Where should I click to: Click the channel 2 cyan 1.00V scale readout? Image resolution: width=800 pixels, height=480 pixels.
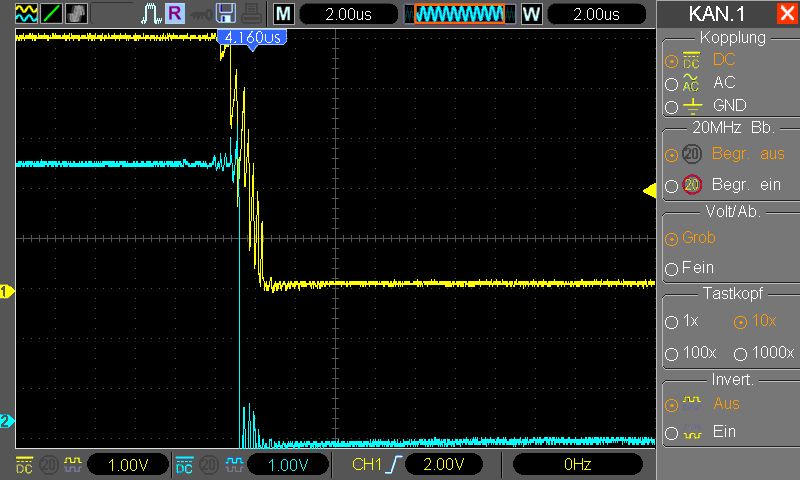pos(288,465)
